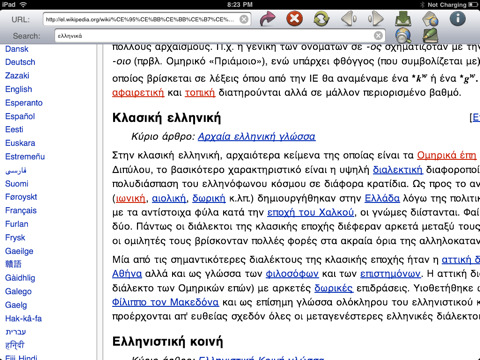Open the Gàidhlig language link
480x360 pixels.
[20, 278]
